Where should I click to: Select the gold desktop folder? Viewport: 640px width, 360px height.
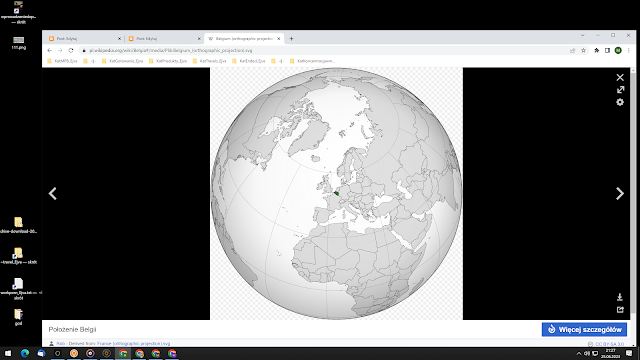click(18, 317)
